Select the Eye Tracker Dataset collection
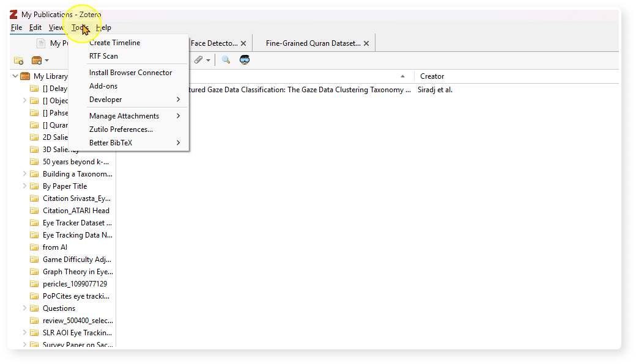This screenshot has width=636, height=364. (x=77, y=223)
